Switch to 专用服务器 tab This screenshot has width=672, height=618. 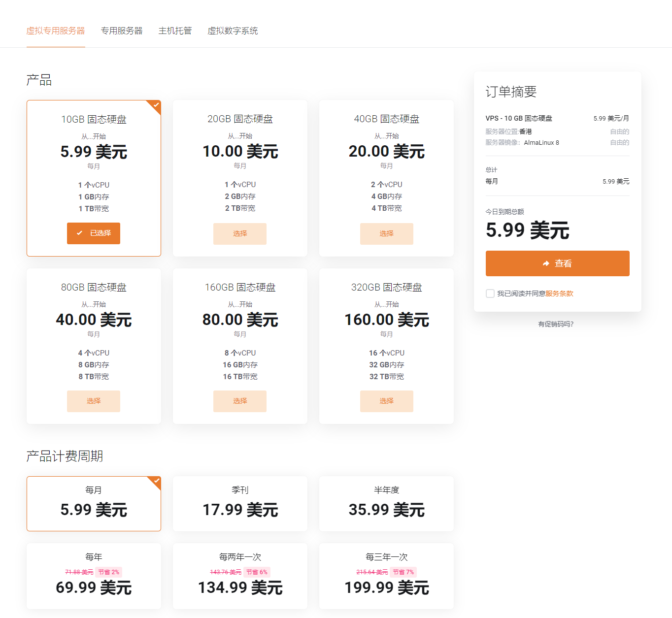(122, 31)
